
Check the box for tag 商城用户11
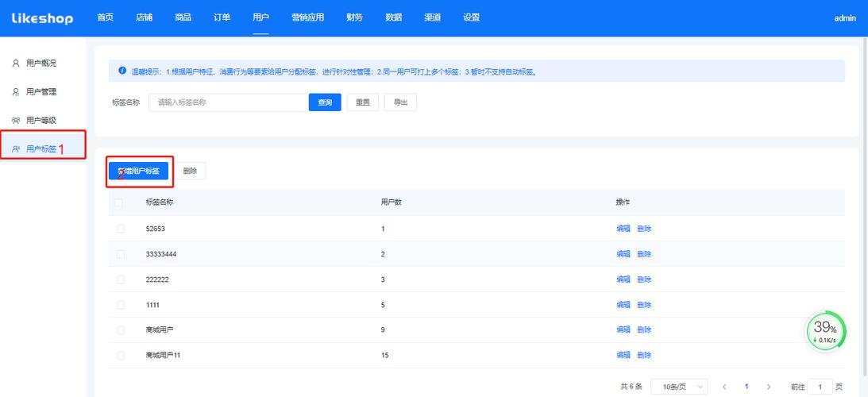pyautogui.click(x=121, y=356)
